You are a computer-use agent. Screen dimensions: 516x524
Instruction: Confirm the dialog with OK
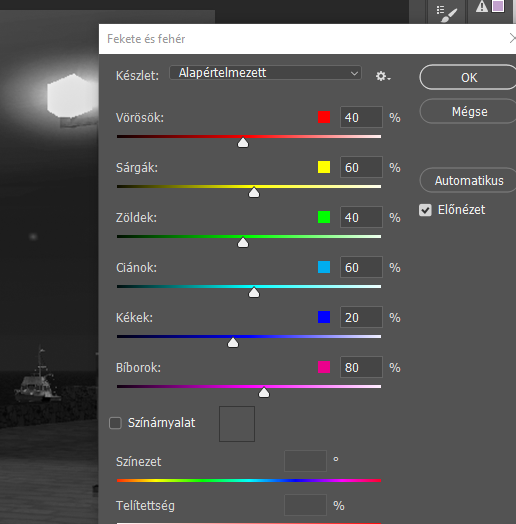[x=469, y=78]
